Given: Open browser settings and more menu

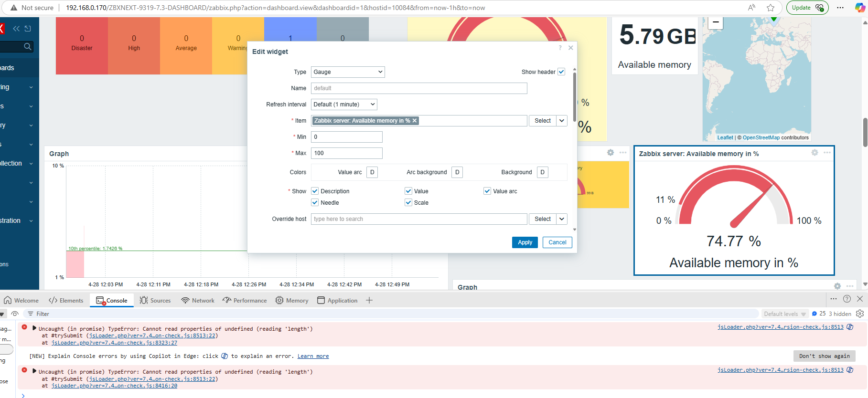Looking at the screenshot, I should coord(840,8).
